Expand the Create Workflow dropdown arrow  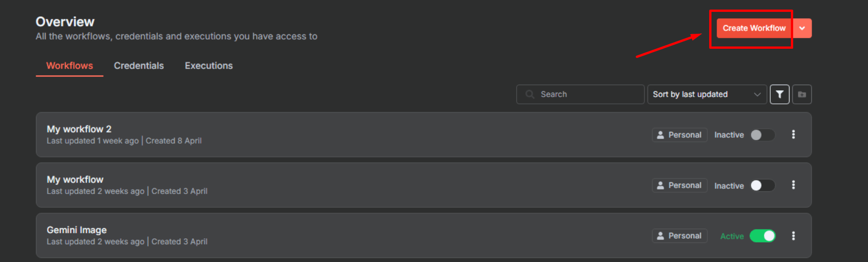(x=802, y=28)
